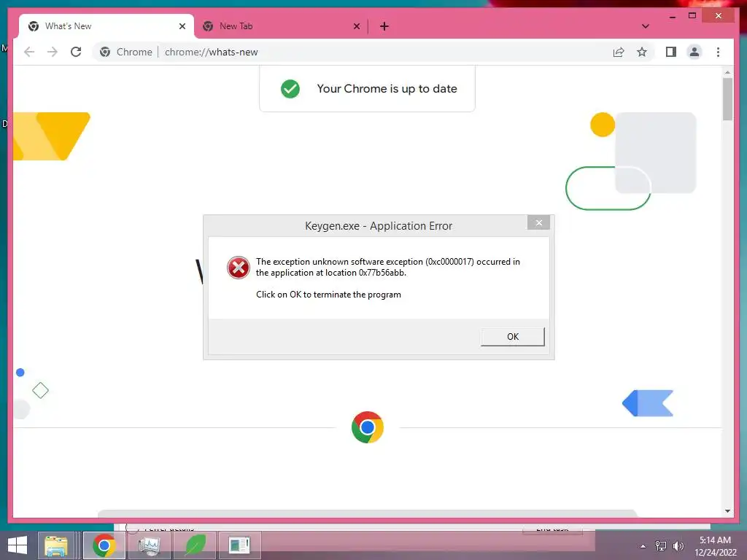Reload the current Chrome page

(76, 52)
